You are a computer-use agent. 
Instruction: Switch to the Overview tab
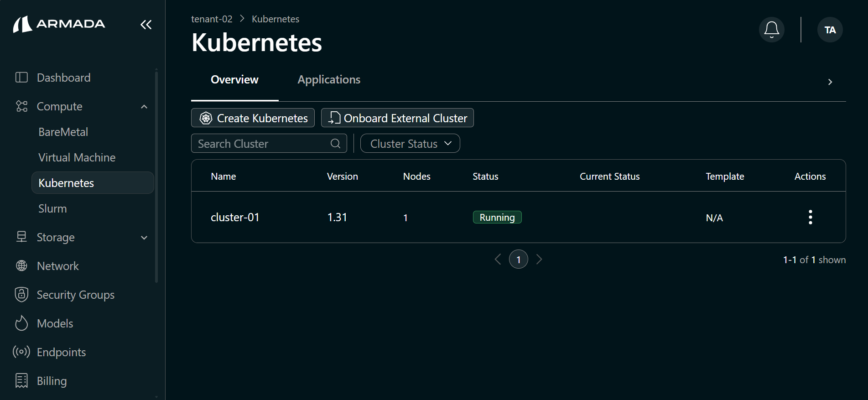(234, 80)
